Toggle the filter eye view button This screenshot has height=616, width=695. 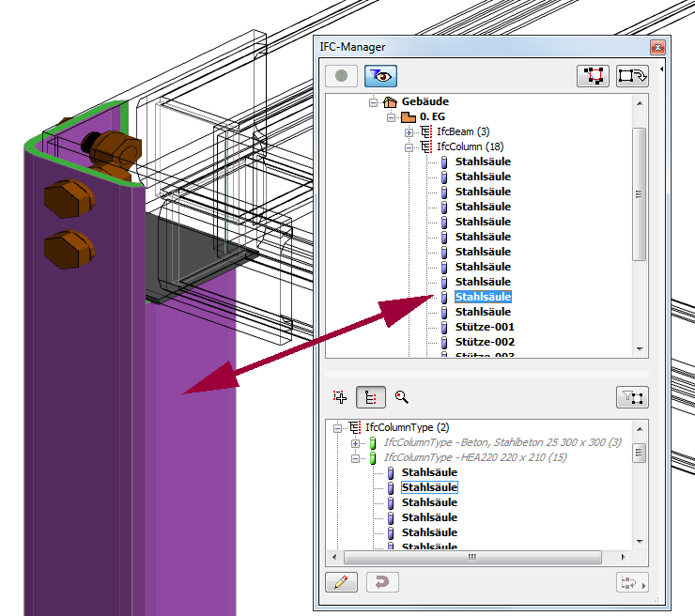(380, 76)
